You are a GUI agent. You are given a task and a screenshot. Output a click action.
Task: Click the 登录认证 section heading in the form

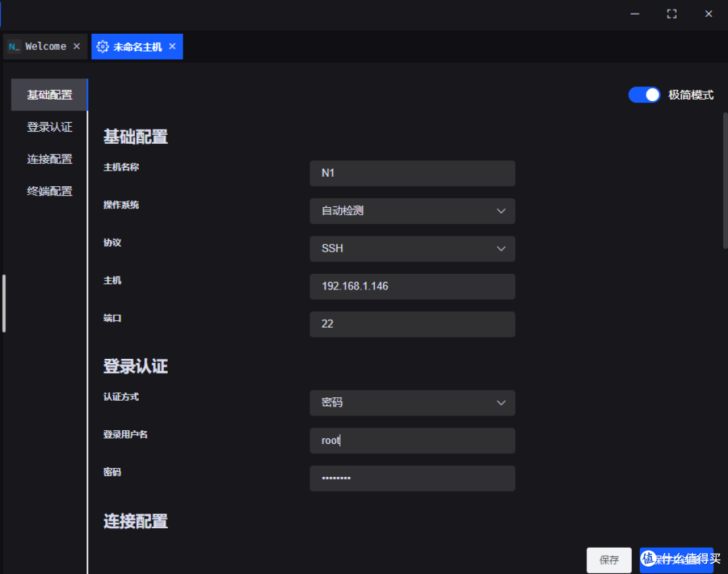click(x=135, y=366)
